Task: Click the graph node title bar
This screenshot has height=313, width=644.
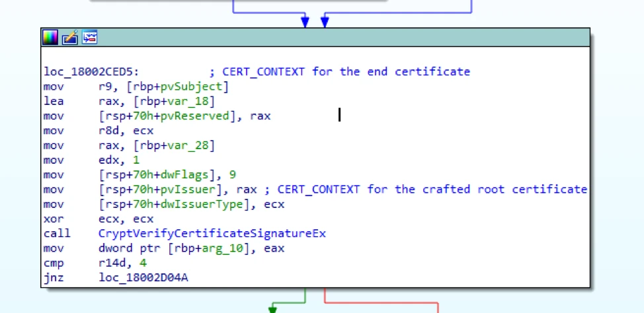Action: tap(331, 38)
